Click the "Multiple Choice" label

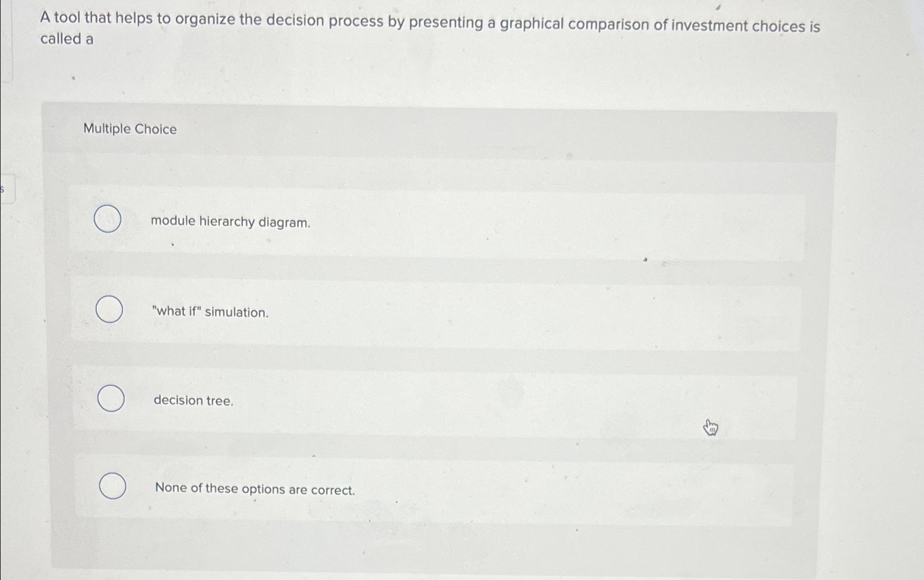[129, 129]
